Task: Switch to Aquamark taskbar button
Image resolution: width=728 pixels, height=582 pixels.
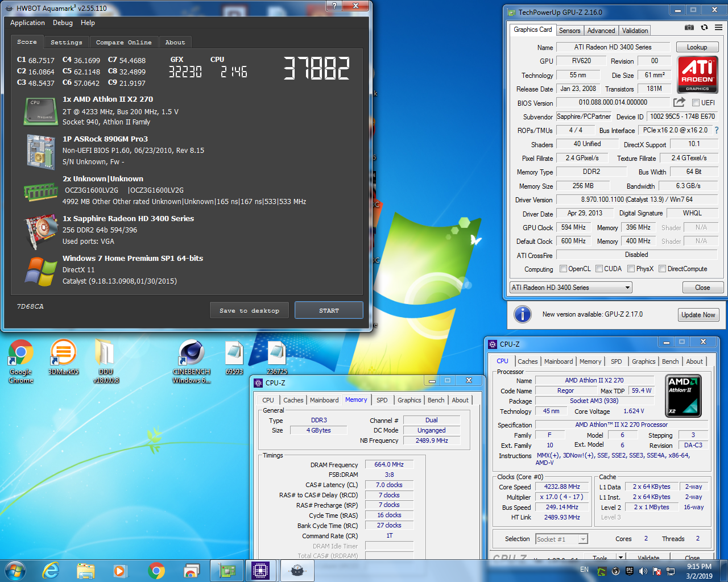Action: [x=297, y=571]
